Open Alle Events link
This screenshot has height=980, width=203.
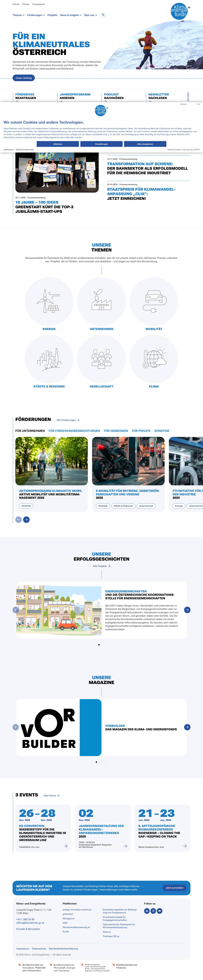[x=52, y=795]
